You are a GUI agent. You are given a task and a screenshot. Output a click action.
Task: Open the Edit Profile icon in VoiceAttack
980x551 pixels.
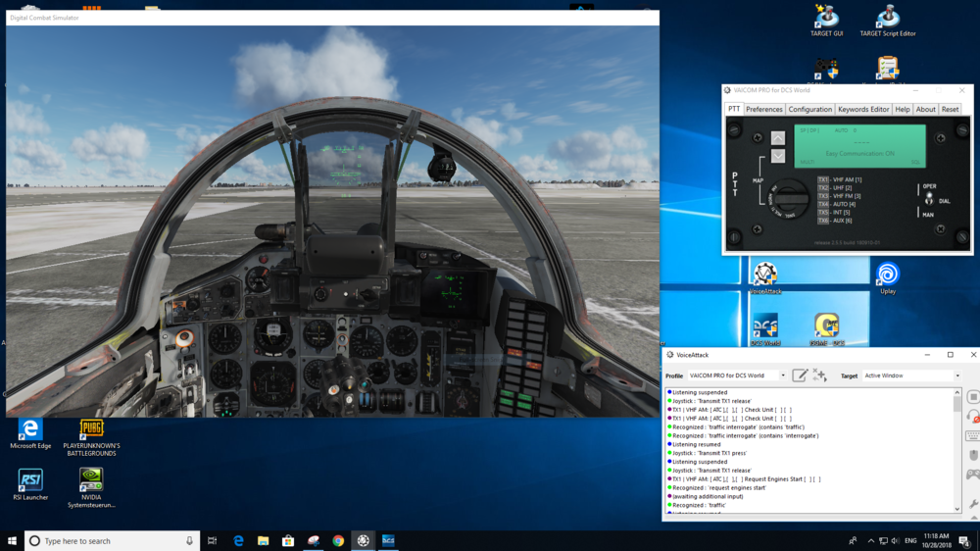(x=800, y=376)
